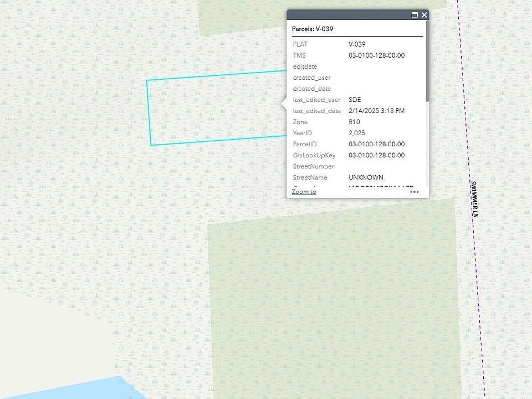Select the YearID value 2,025
Image resolution: width=532 pixels, height=399 pixels.
[x=356, y=133]
